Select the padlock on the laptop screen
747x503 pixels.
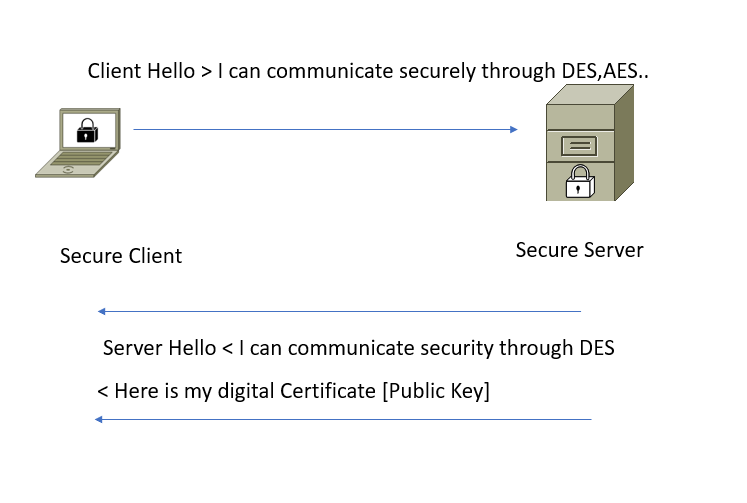point(87,130)
